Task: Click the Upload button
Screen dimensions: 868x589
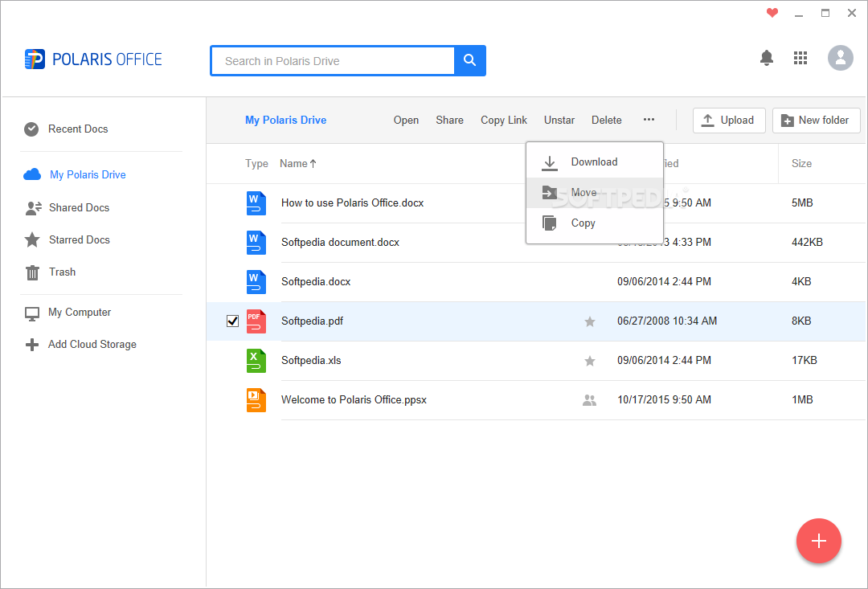Action: point(729,120)
